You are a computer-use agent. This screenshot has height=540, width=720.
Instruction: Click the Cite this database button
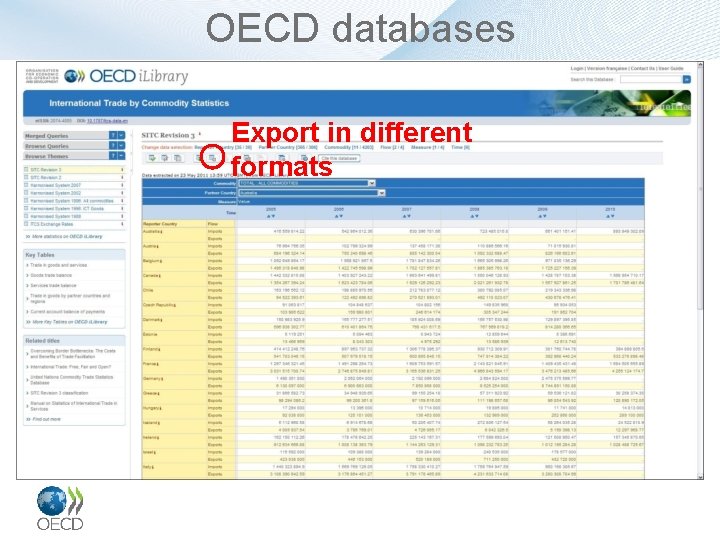click(340, 158)
